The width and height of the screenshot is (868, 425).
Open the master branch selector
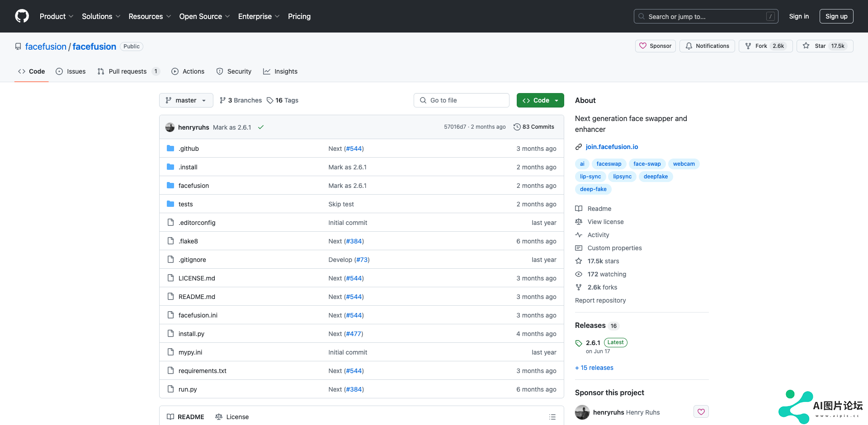(186, 100)
